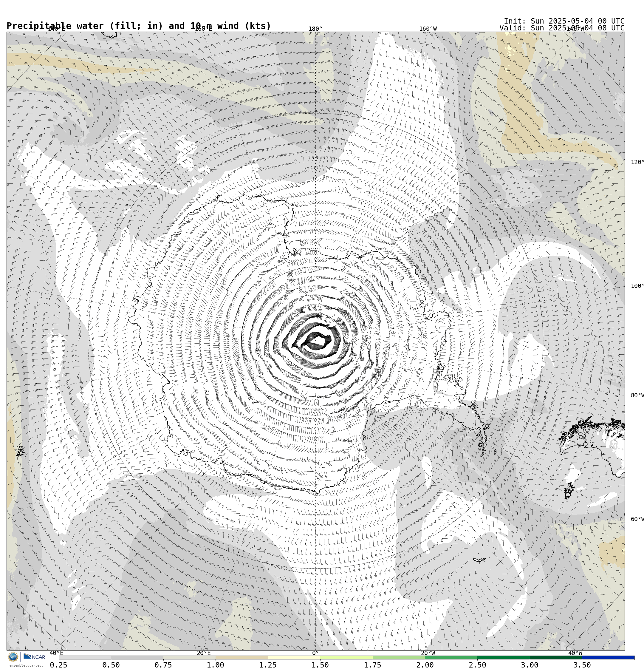Open the ensemble.ucar.edu link text

click(x=26, y=666)
